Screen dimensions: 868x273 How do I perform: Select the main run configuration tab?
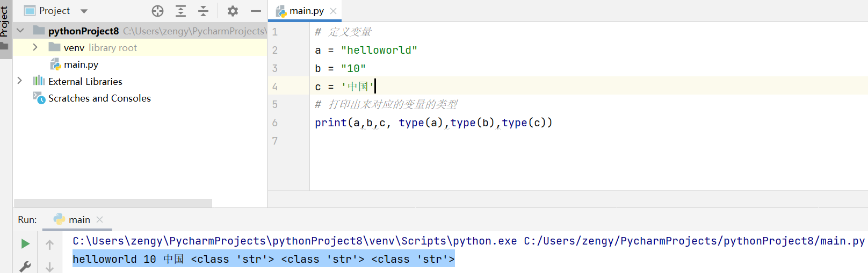click(79, 220)
